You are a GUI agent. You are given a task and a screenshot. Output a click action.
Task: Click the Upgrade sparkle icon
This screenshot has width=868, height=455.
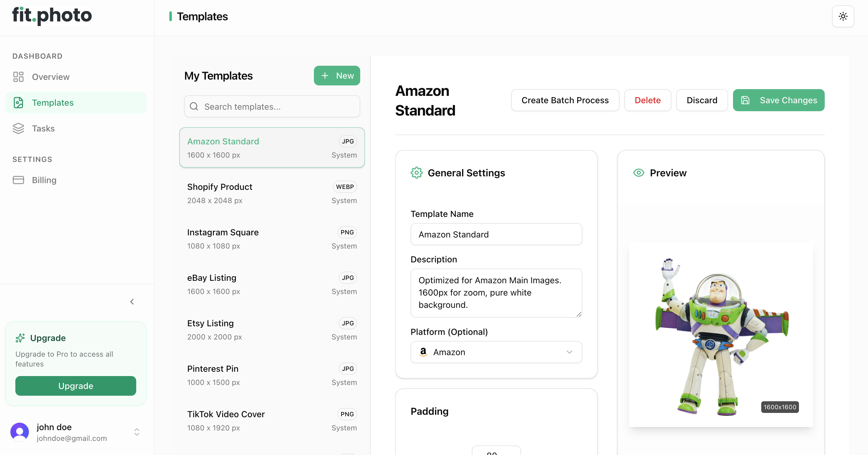click(20, 338)
